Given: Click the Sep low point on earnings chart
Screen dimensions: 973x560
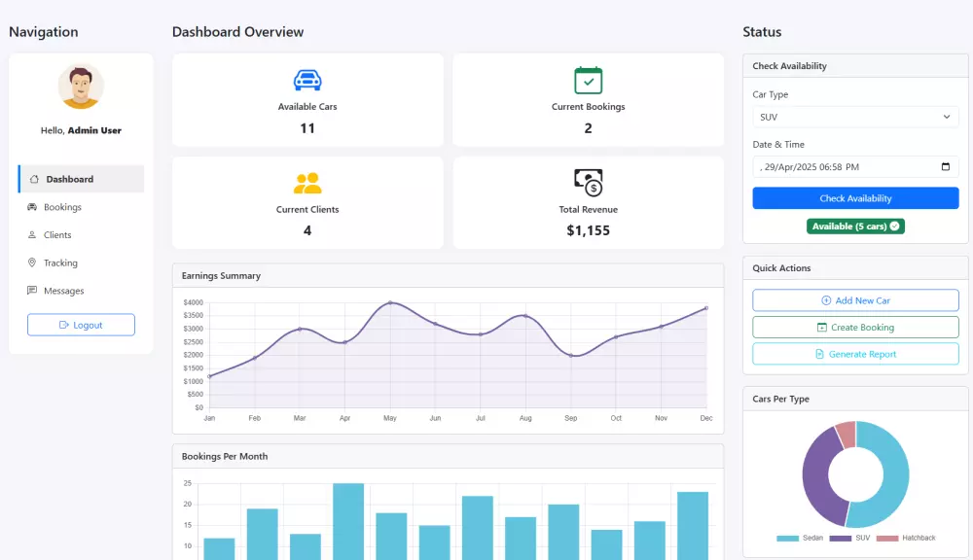Looking at the screenshot, I should click(x=571, y=356).
